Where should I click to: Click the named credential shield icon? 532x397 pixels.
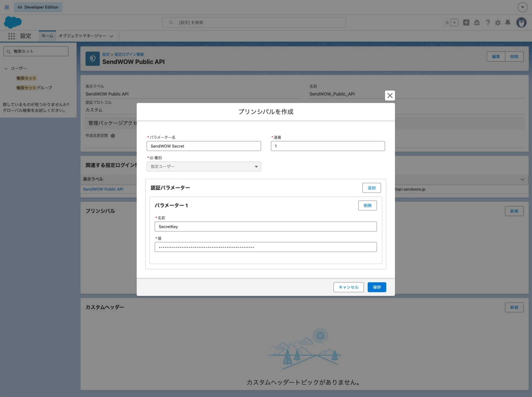(x=93, y=59)
